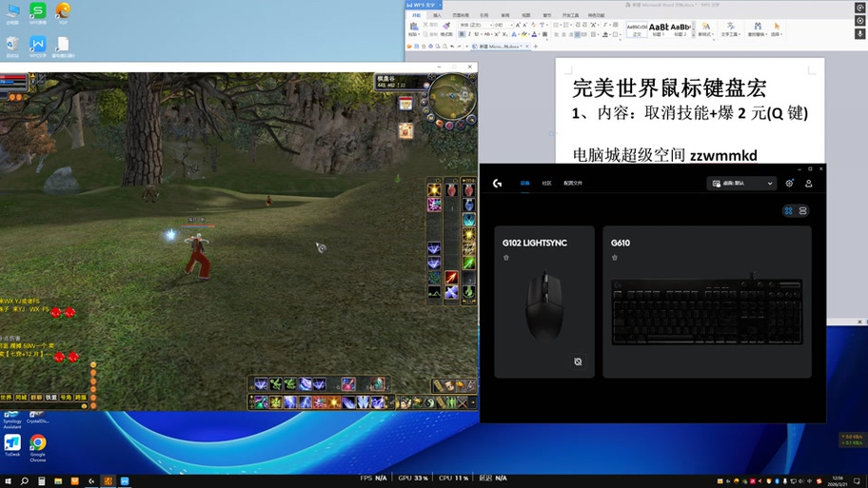The width and height of the screenshot is (868, 488).
Task: Click onboard memory icon on G102 card
Action: point(578,361)
